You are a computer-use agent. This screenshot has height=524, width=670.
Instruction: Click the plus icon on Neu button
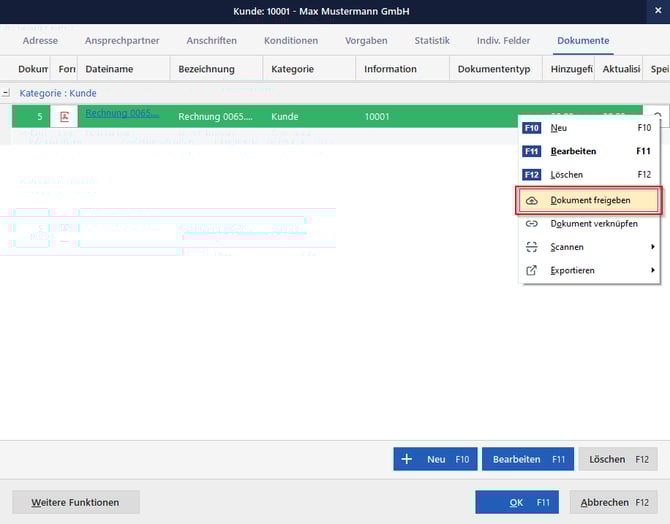coord(407,459)
